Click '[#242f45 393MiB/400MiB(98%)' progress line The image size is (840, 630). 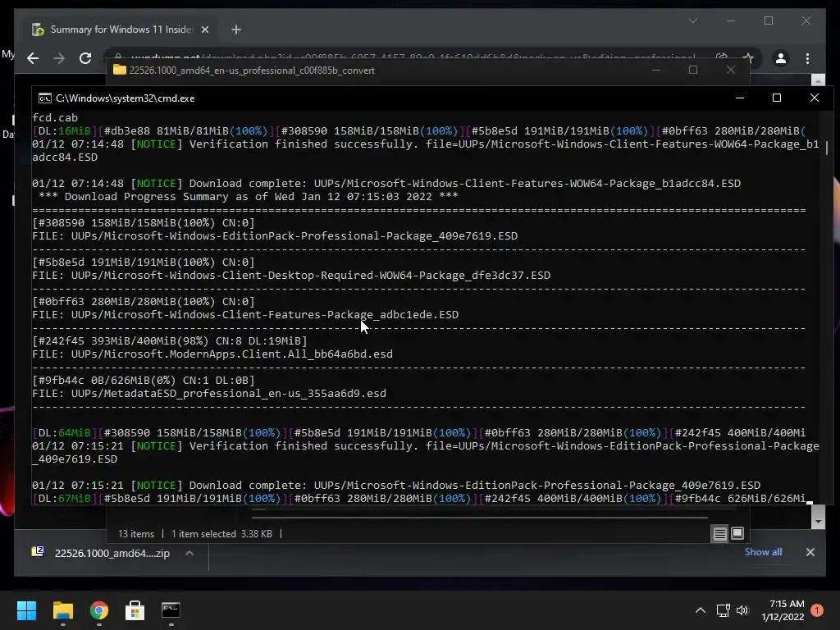[x=169, y=341]
